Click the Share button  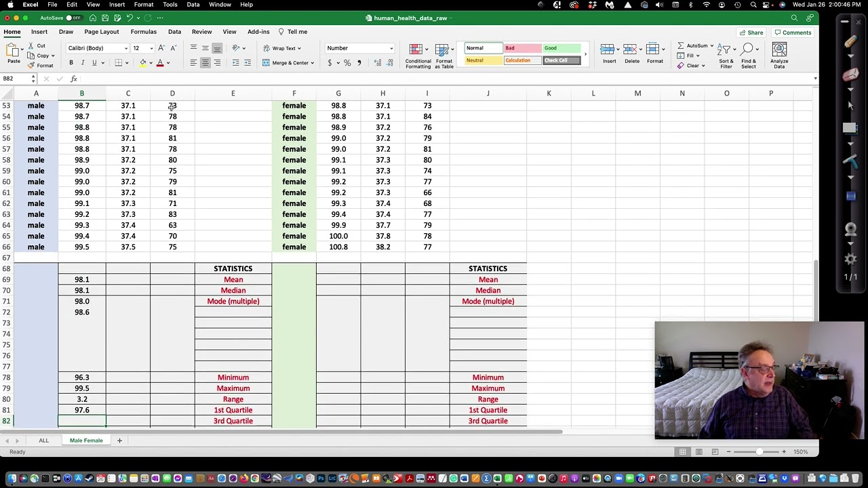[751, 33]
